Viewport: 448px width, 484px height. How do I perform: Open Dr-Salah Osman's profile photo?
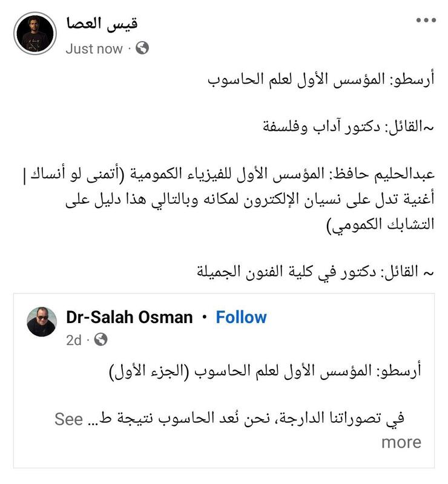(42, 322)
